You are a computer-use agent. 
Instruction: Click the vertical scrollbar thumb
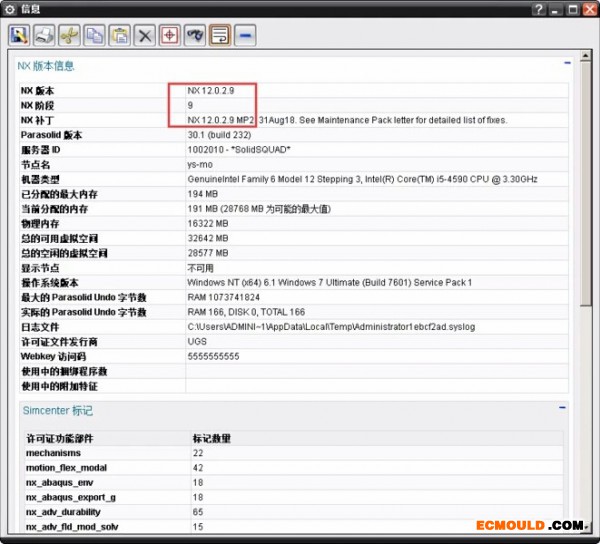(585, 184)
